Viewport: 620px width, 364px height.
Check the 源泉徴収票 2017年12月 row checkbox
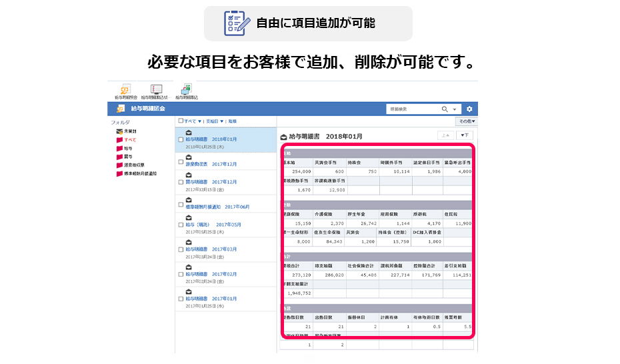pyautogui.click(x=181, y=162)
